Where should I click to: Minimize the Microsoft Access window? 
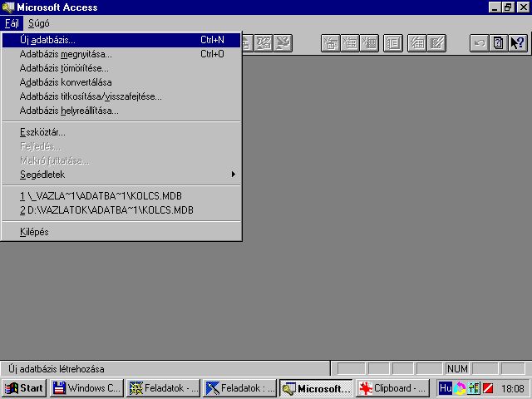[495, 7]
